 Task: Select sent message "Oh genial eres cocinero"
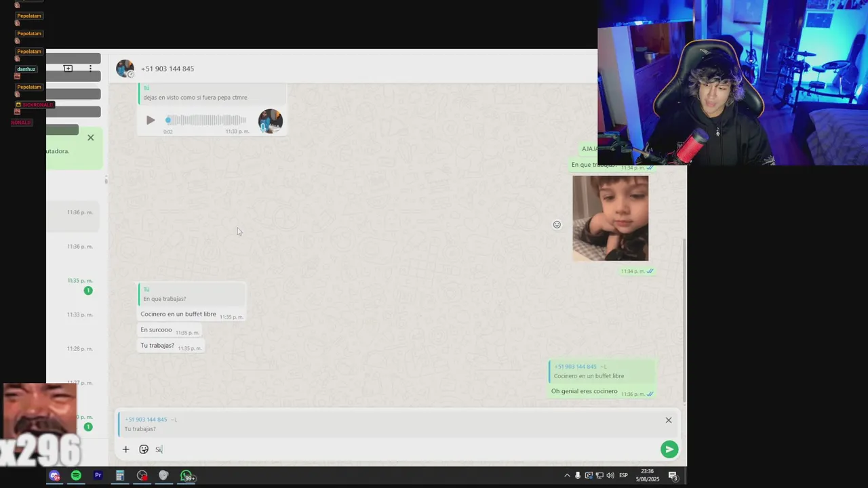[585, 391]
